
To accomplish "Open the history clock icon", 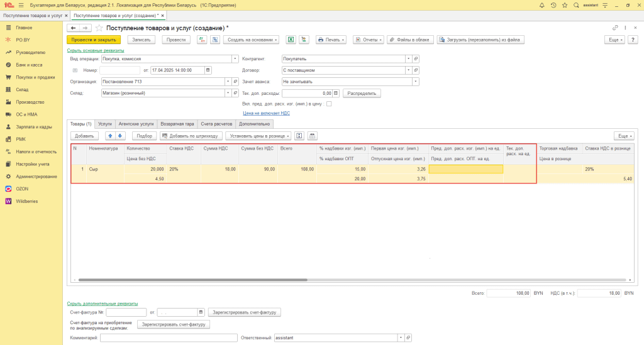I will click(x=553, y=5).
